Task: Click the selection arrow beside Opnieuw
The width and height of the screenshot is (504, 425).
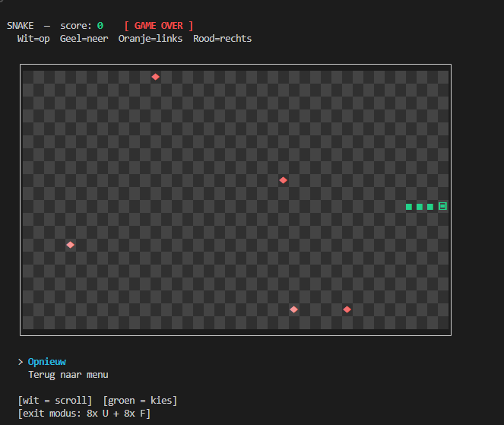Action: coord(21,363)
